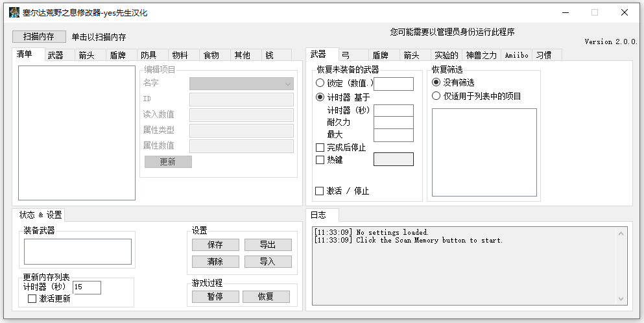Image resolution: width=644 pixels, height=323 pixels.
Task: Click the 清单 inventory list box
Action: (x=77, y=133)
